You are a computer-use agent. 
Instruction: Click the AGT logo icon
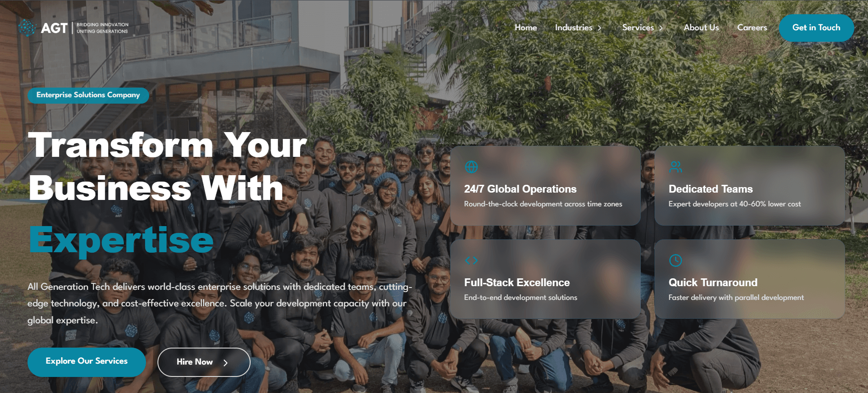[27, 28]
